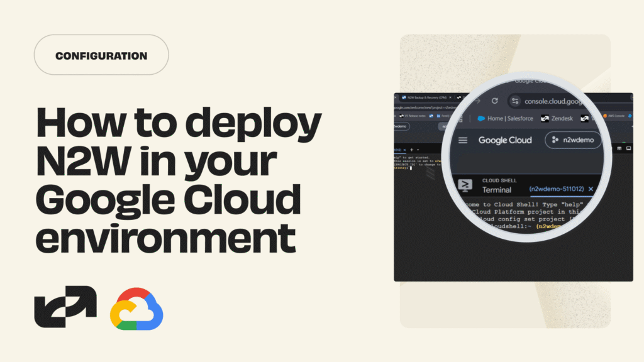Add a new Cloud Shell tab with plus
The image size is (644, 362).
pos(411,150)
